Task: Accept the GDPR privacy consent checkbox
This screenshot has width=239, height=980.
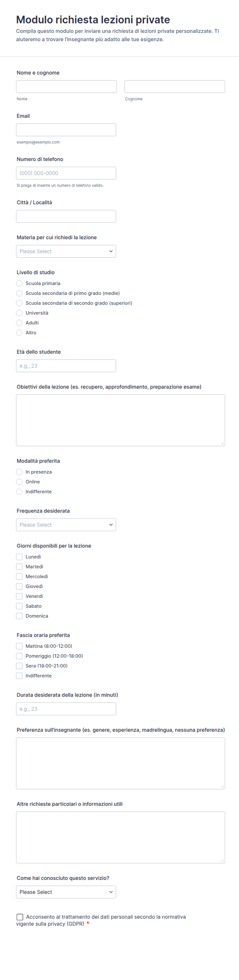Action: 20,917
